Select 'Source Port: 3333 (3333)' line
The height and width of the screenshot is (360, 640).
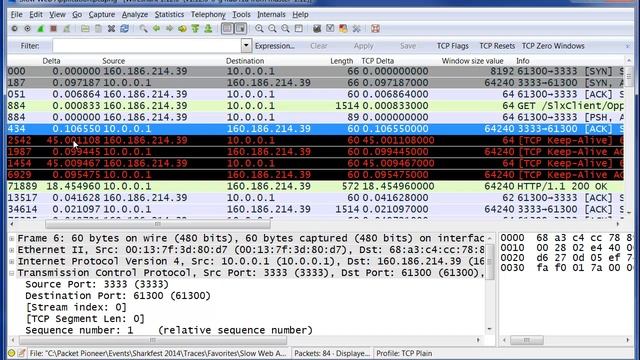tap(97, 284)
